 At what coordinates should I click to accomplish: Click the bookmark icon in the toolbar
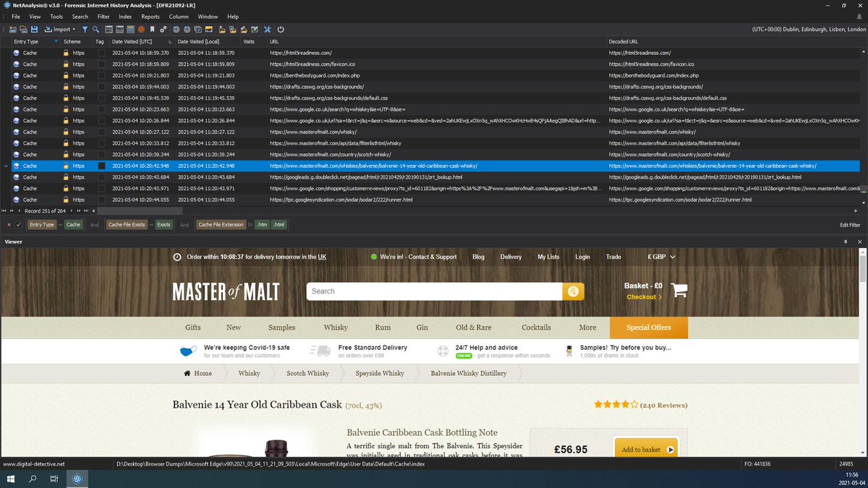pos(152,30)
